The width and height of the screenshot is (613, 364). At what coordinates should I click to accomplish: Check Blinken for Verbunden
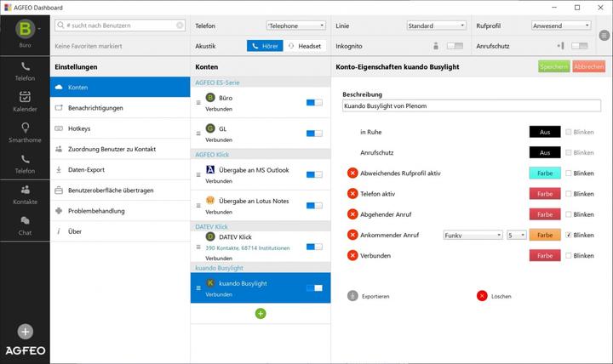pyautogui.click(x=569, y=255)
